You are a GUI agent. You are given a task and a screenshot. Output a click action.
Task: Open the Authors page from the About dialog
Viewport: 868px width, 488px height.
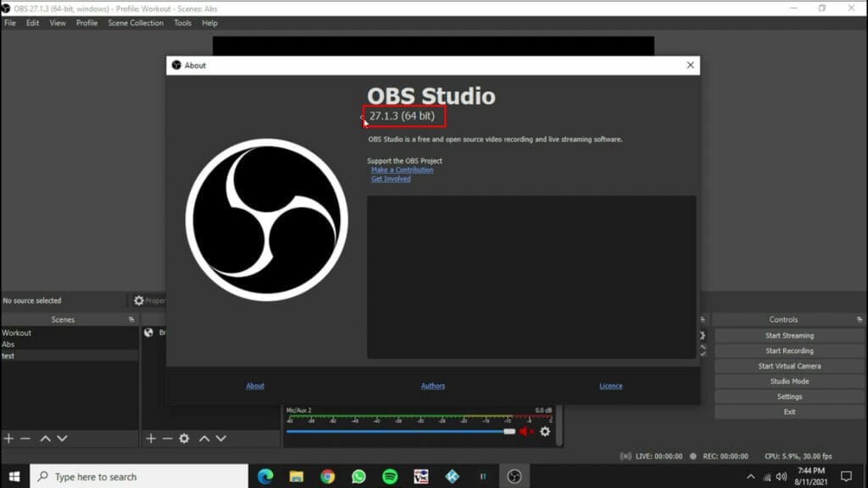(x=432, y=385)
